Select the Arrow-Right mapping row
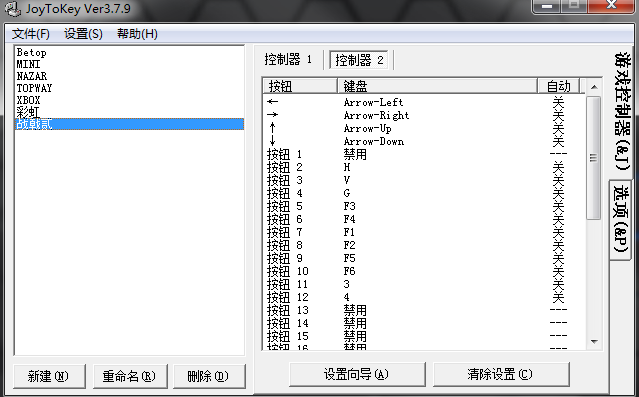Image resolution: width=639 pixels, height=397 pixels. [x=424, y=115]
